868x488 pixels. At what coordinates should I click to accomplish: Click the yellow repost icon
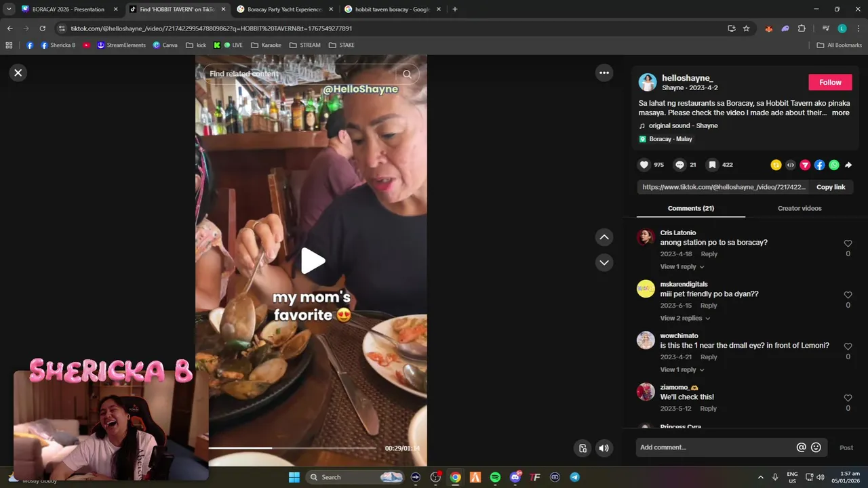[x=776, y=165]
